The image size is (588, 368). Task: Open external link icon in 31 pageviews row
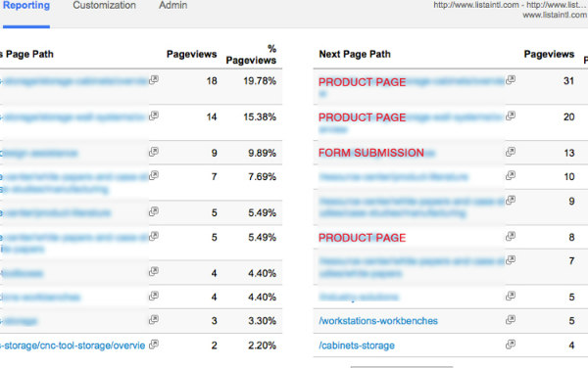click(x=511, y=79)
